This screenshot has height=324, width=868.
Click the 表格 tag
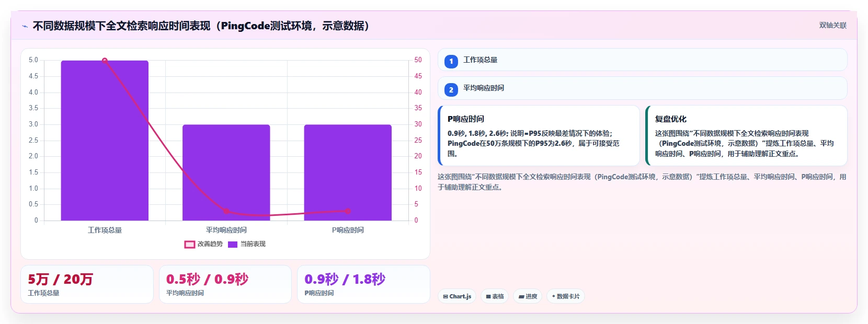click(x=495, y=296)
